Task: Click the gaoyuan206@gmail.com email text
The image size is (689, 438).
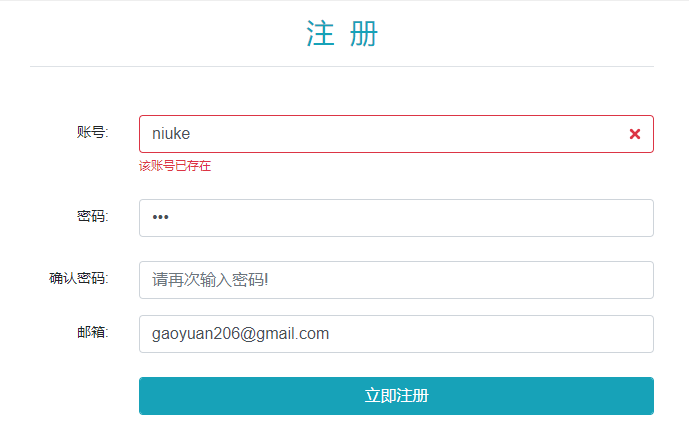Action: 240,334
